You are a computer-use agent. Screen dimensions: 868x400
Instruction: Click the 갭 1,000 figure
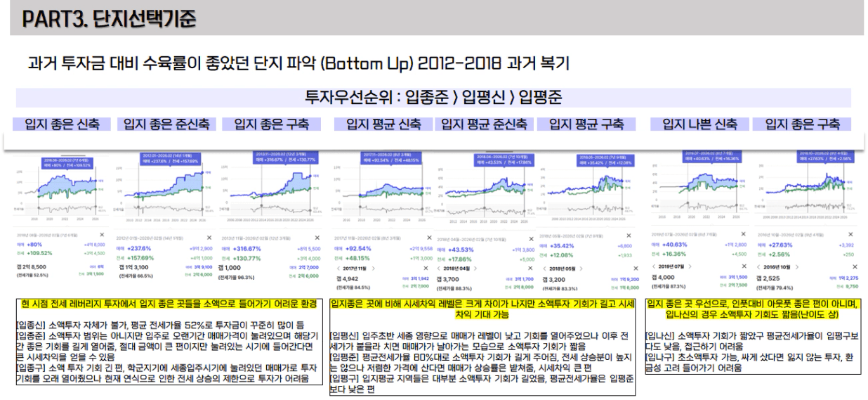(230, 267)
